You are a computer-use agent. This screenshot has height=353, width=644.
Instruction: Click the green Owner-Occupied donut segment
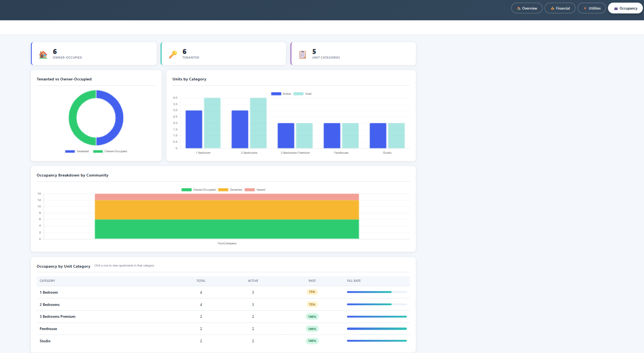pyautogui.click(x=73, y=118)
